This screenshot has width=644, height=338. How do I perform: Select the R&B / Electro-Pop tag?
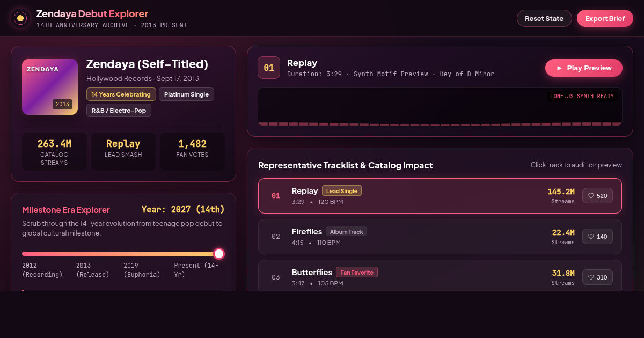pos(119,111)
